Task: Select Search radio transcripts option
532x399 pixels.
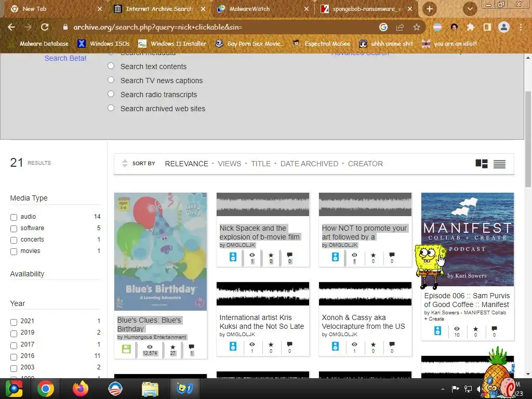Action: tap(111, 94)
